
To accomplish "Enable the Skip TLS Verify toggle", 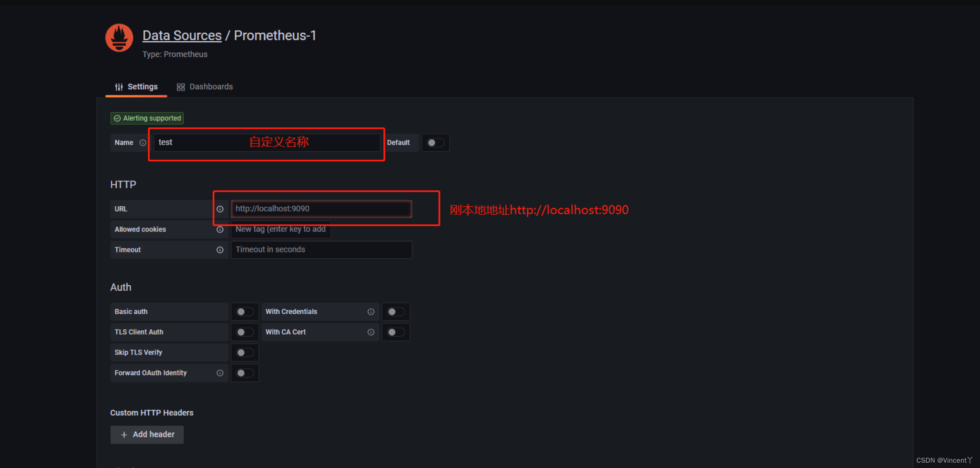I will point(245,353).
